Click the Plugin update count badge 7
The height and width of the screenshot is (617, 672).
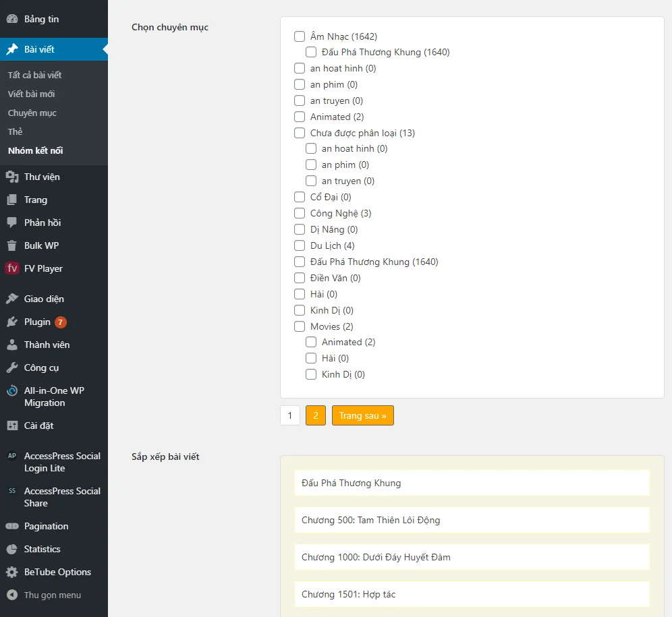point(61,322)
